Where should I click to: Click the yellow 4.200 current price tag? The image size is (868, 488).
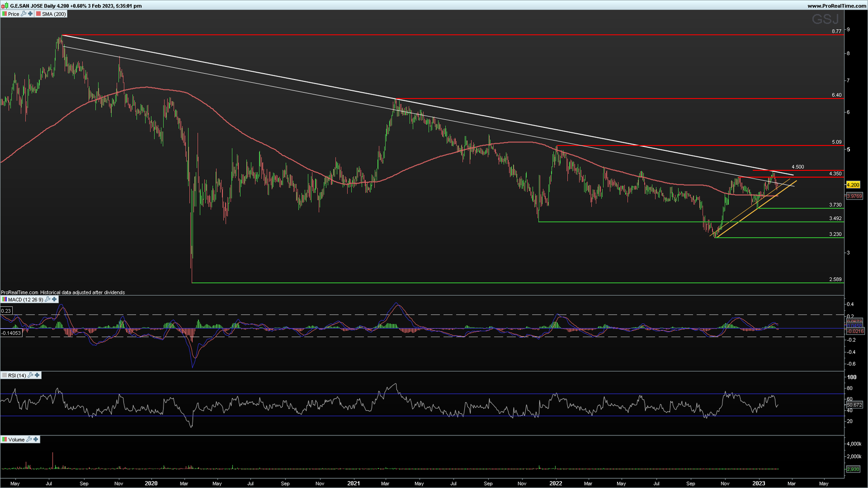click(x=853, y=185)
